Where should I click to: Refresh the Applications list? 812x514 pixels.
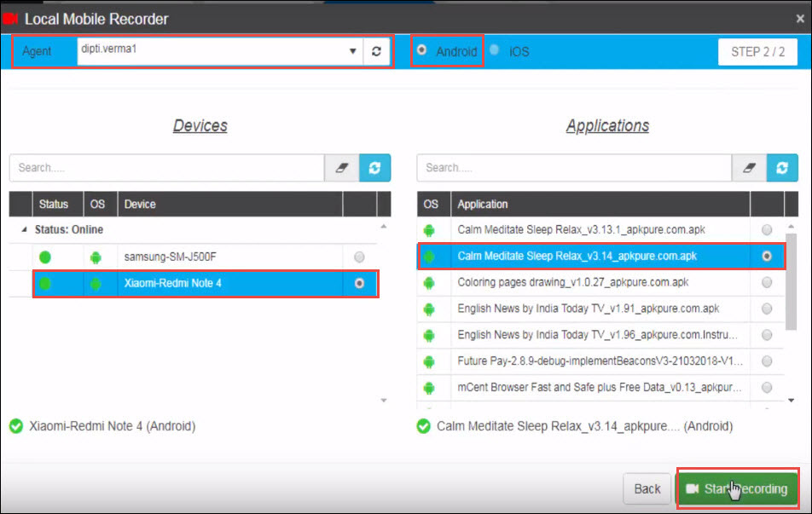(782, 168)
